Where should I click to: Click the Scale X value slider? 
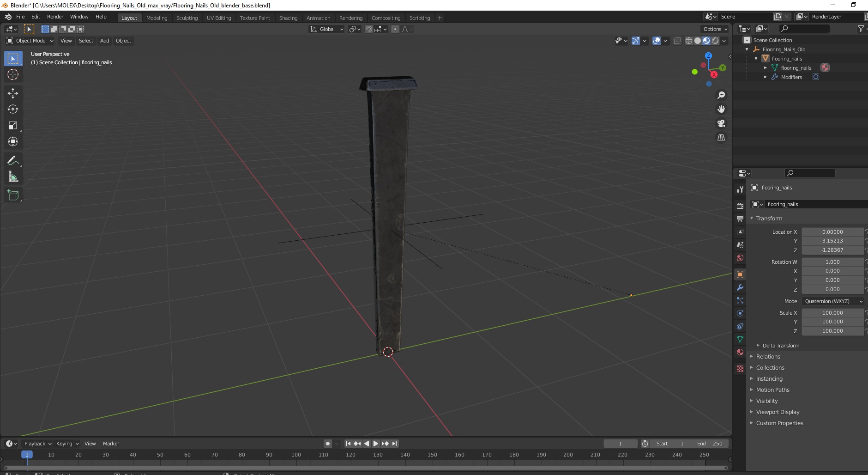(832, 313)
